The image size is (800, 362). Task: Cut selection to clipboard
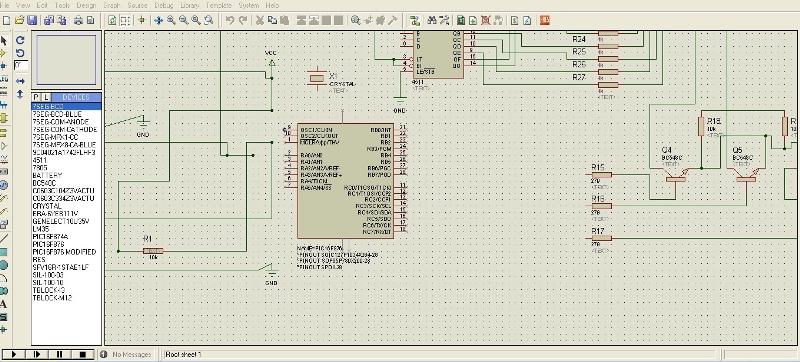tap(260, 20)
